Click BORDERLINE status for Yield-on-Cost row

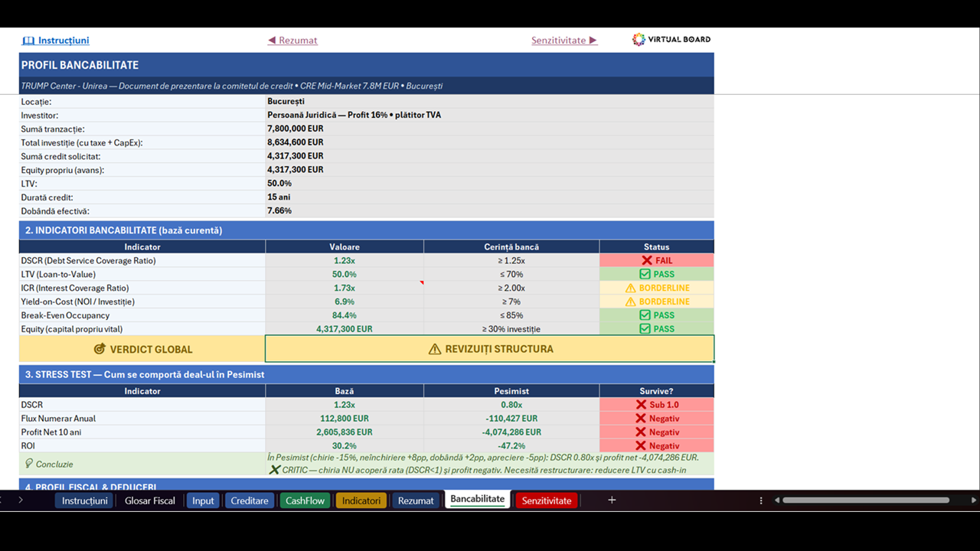[x=657, y=302]
